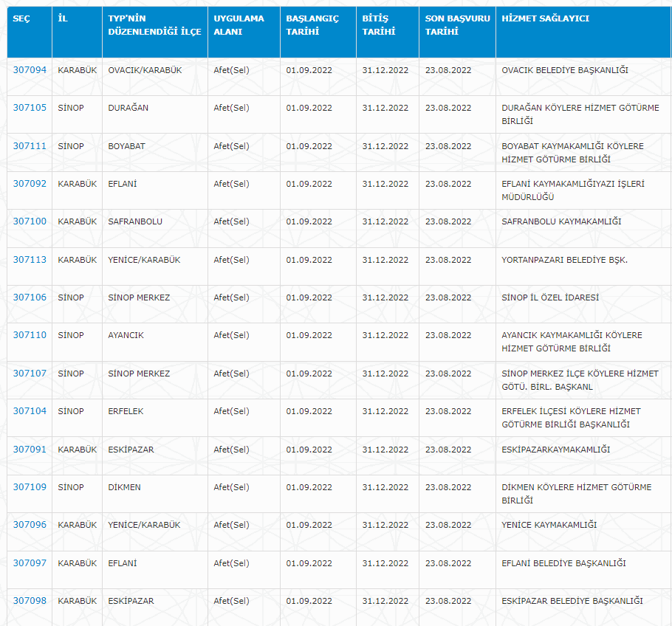This screenshot has height=626, width=672.
Task: Click deadline 23.08.2022 in row 307091
Action: (x=448, y=450)
